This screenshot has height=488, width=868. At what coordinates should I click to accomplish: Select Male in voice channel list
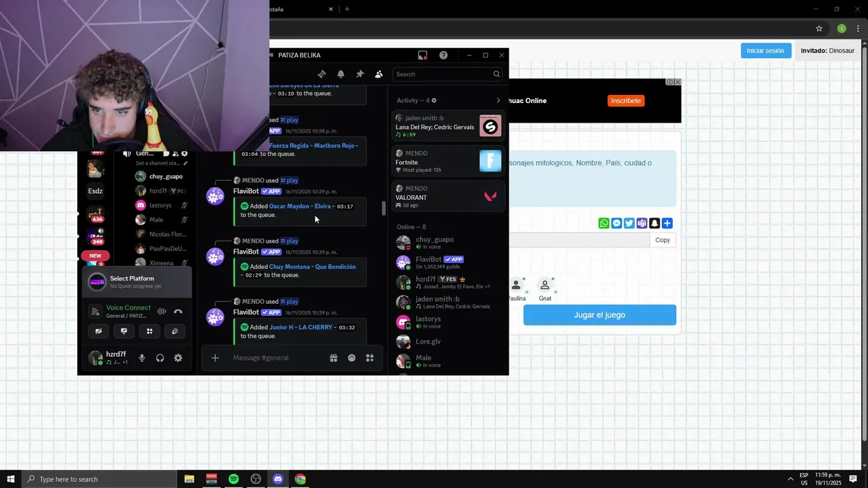coord(161,220)
